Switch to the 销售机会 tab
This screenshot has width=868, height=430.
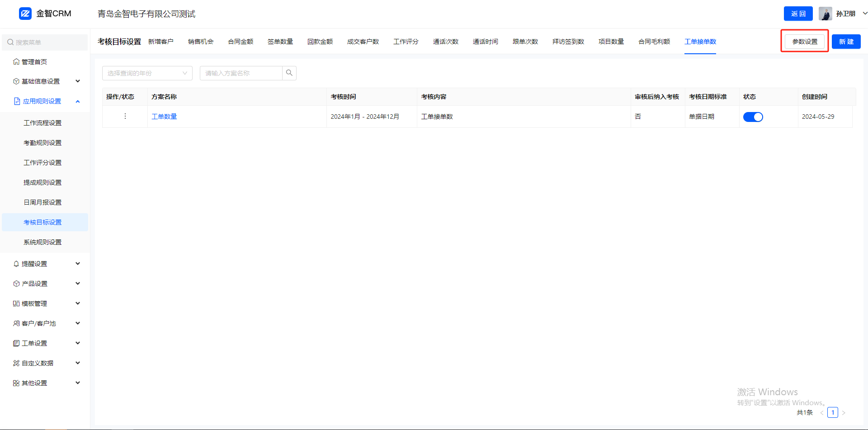click(x=201, y=42)
